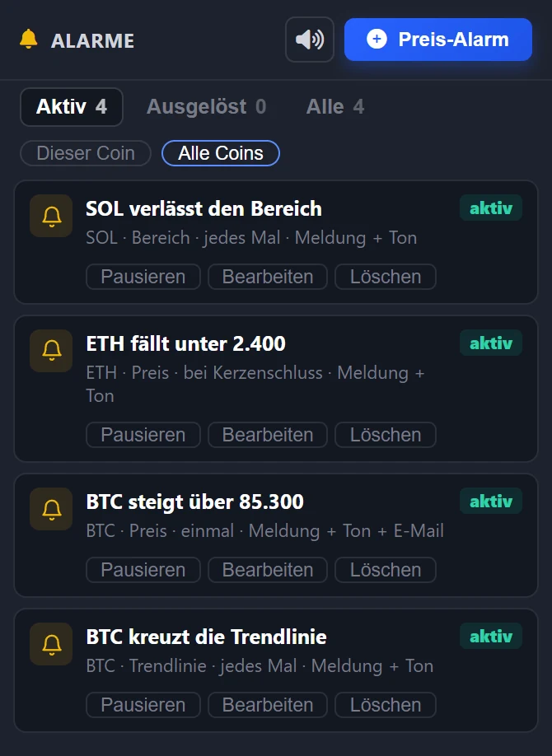Viewport: 552px width, 756px height.
Task: Toggle the alarm sound speaker icon
Action: pyautogui.click(x=310, y=40)
